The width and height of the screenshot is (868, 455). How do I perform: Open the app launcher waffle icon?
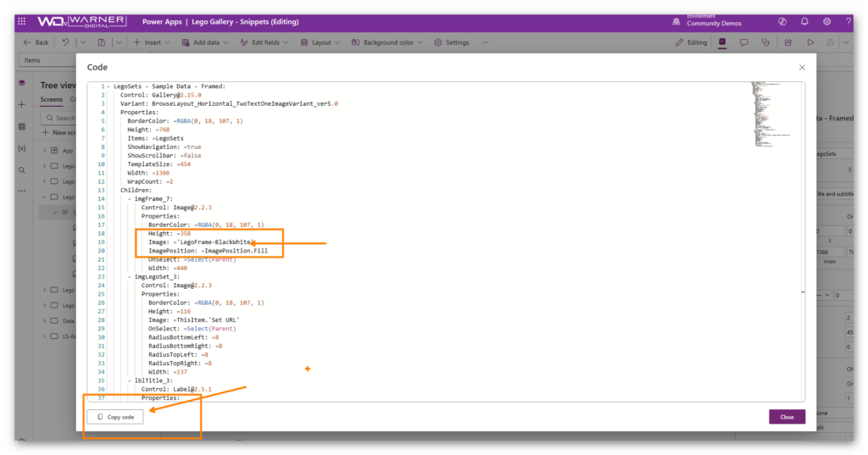pyautogui.click(x=21, y=21)
